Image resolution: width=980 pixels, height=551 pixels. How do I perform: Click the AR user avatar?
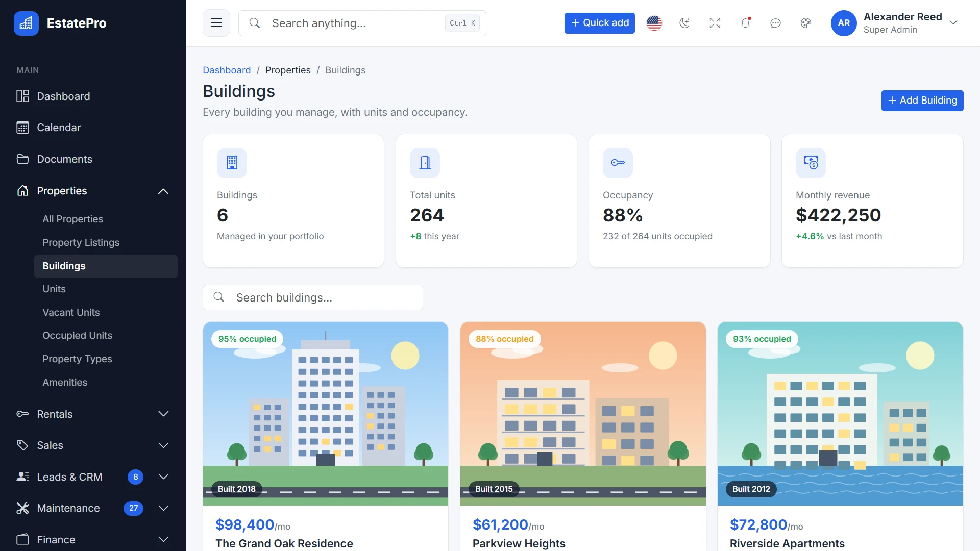point(844,23)
